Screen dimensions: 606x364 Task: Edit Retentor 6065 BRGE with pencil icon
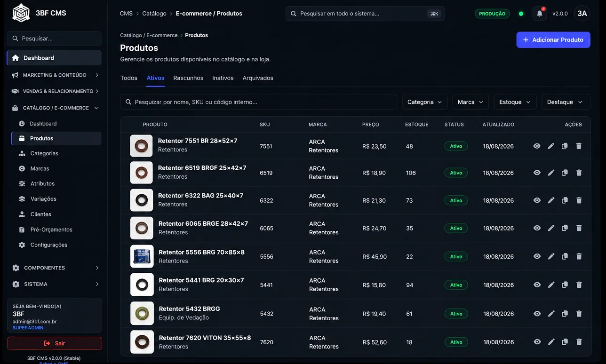coord(551,228)
